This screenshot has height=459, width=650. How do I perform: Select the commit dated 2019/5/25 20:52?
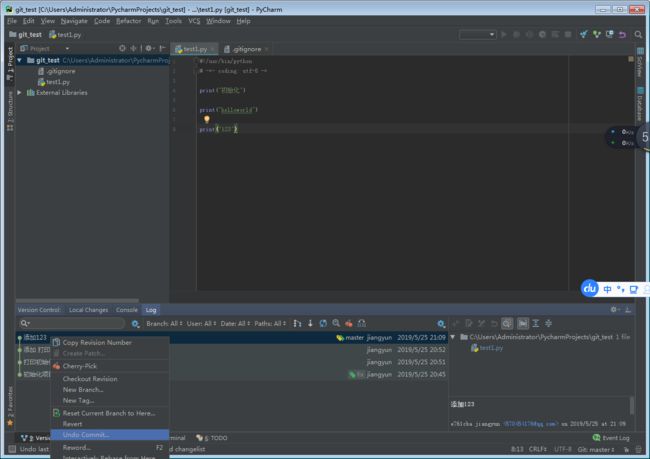pos(232,350)
